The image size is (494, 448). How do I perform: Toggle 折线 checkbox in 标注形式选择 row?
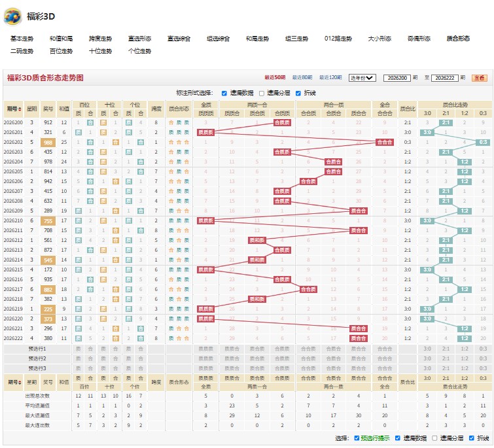298,93
